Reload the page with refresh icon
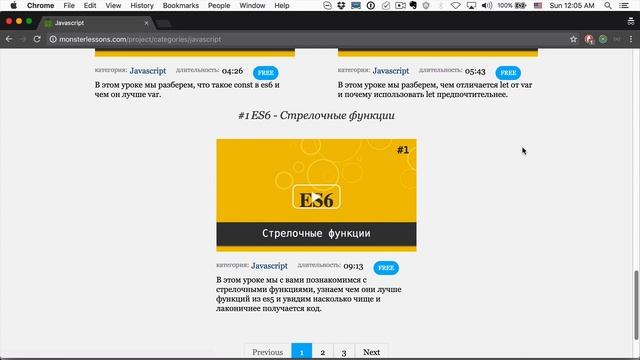The image size is (640, 360). click(x=37, y=39)
